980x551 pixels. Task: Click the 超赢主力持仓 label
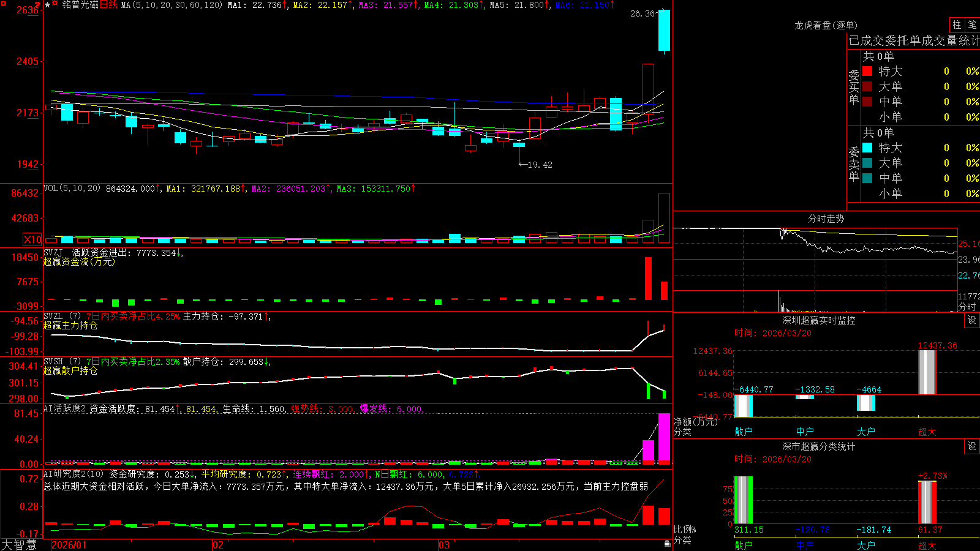[70, 325]
